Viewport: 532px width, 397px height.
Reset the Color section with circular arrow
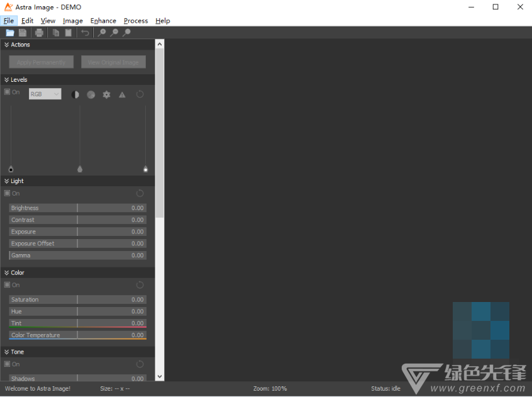point(140,285)
